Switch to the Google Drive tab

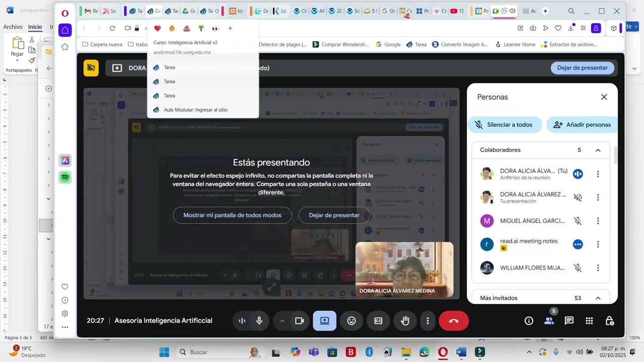pos(189,11)
